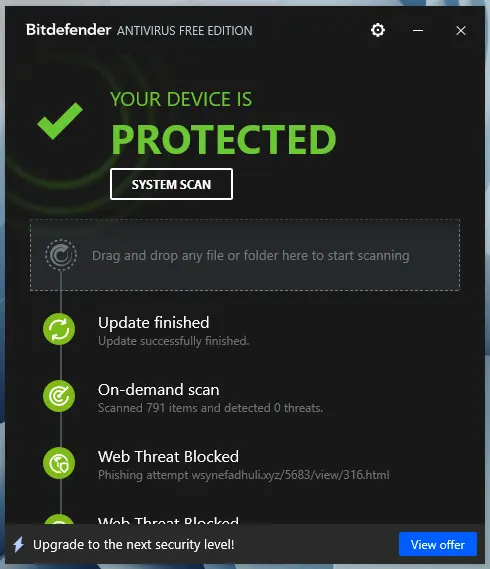Click the partially visible bottom event icon
Viewport: 490px width, 569px height.
coord(59,519)
